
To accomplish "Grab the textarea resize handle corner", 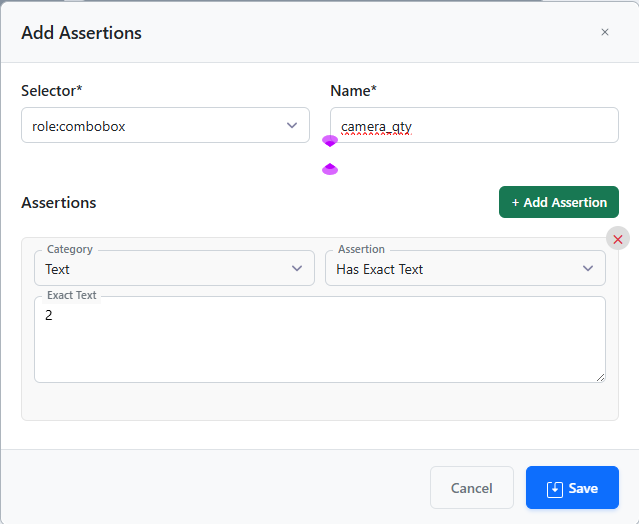I will [x=600, y=377].
